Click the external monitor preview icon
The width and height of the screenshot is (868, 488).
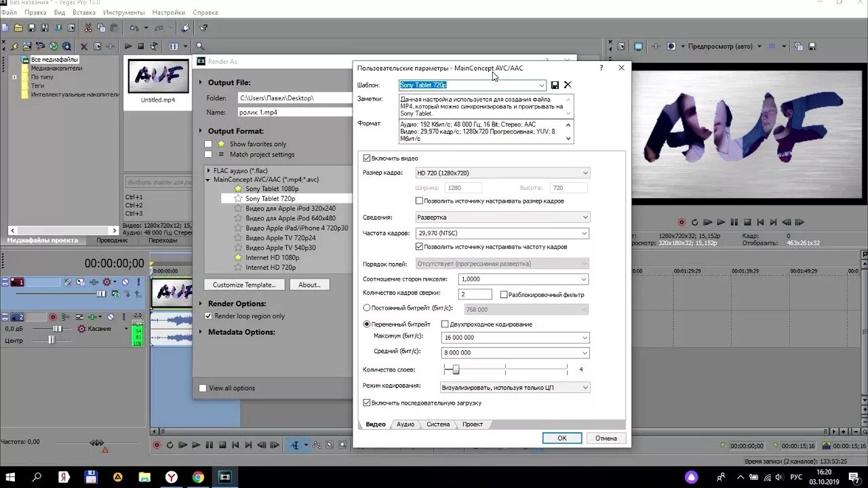coord(639,46)
